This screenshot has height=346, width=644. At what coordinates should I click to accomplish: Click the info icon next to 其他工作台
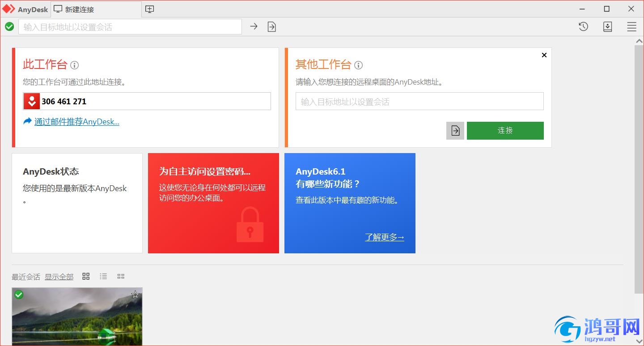(x=358, y=65)
